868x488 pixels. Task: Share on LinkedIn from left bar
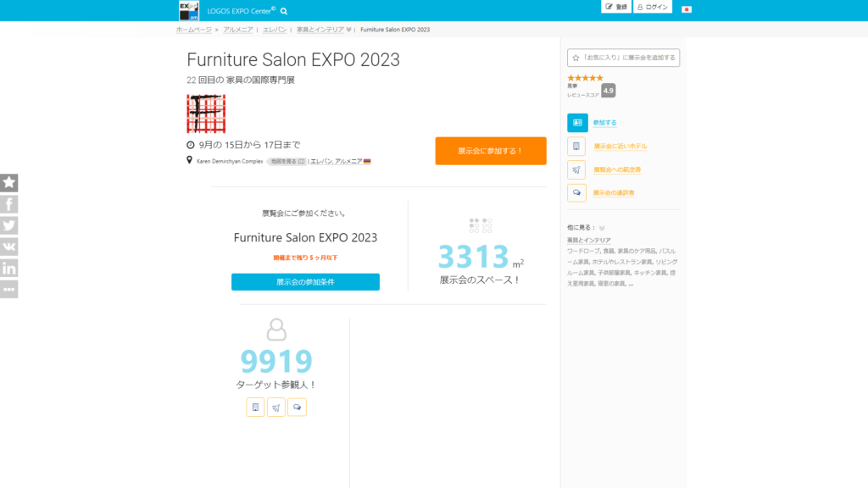[8, 269]
